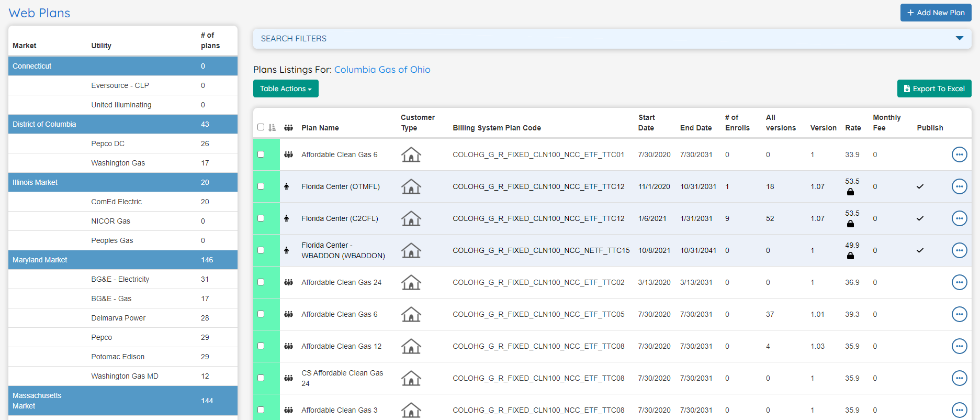Check the Florida Center WBADDON row
The height and width of the screenshot is (420, 980).
click(261, 250)
